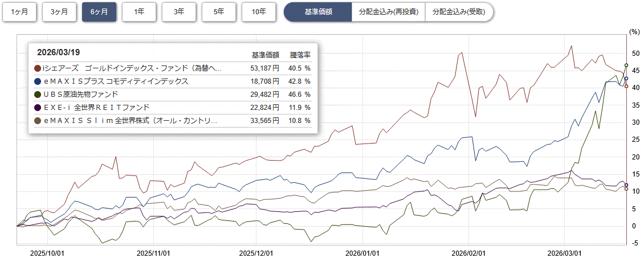This screenshot has width=644, height=262.
Task: Click the UBS原油先物ファンド green swatch
Action: [x=38, y=95]
